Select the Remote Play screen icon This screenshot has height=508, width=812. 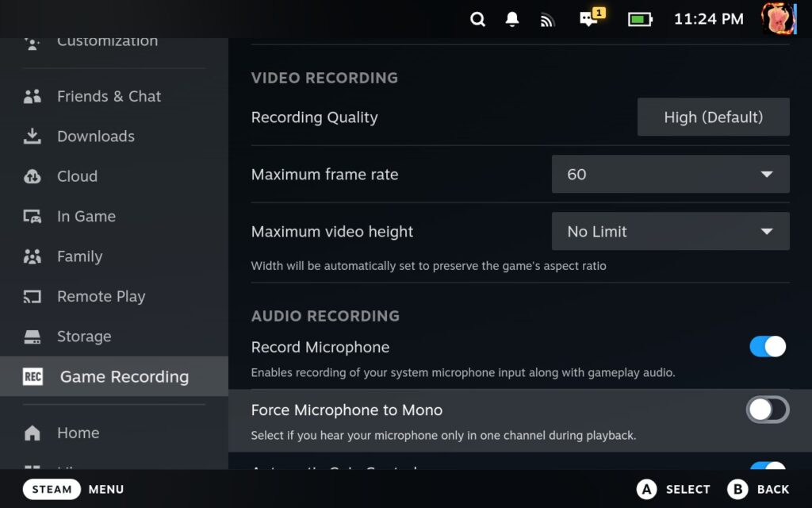click(x=32, y=296)
